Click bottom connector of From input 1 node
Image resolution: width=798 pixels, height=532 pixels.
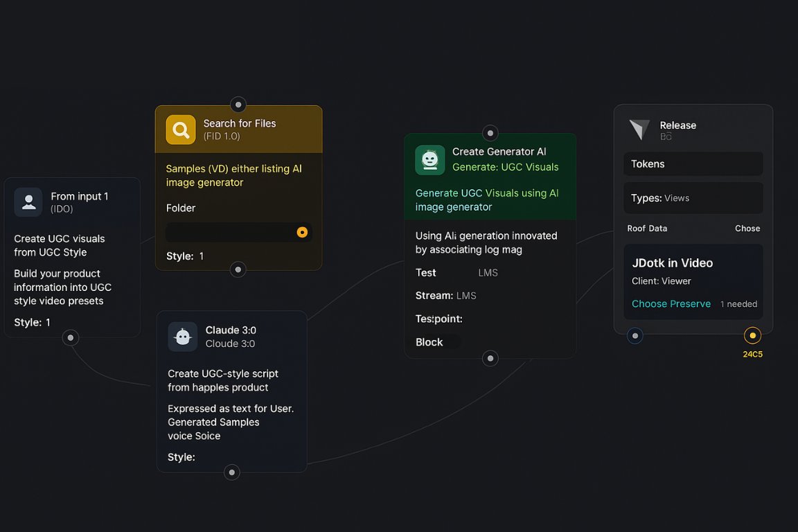(71, 337)
